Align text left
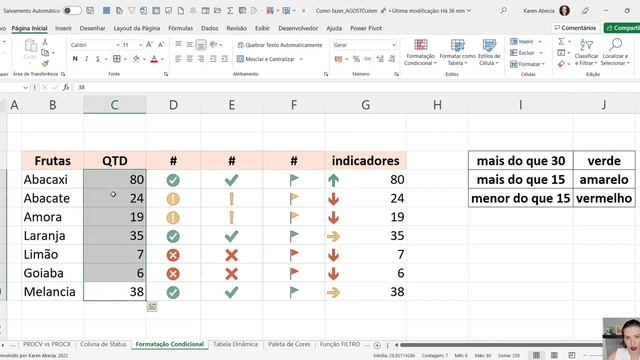This screenshot has width=640, height=360. [178, 59]
